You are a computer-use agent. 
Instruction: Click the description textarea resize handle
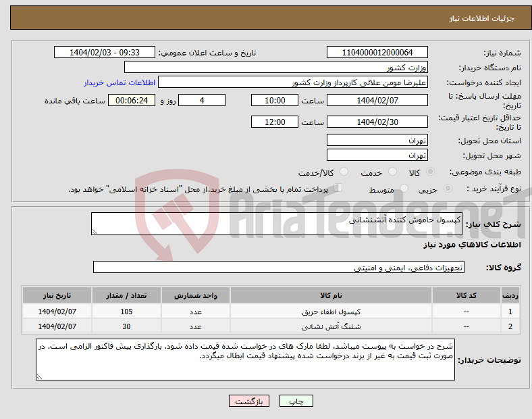(95, 232)
